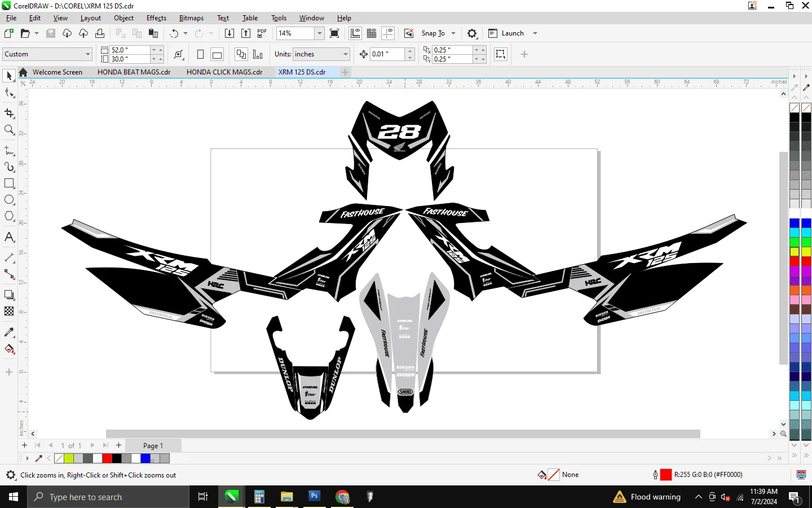Screen dimensions: 812x508
Task: Pick the Artistic Media tool
Action: pyautogui.click(x=9, y=167)
